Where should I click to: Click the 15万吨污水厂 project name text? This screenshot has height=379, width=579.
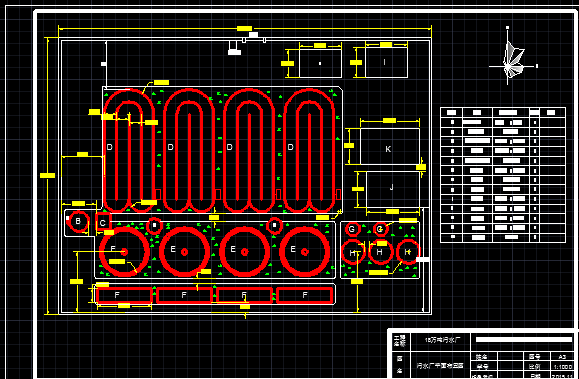point(442,340)
